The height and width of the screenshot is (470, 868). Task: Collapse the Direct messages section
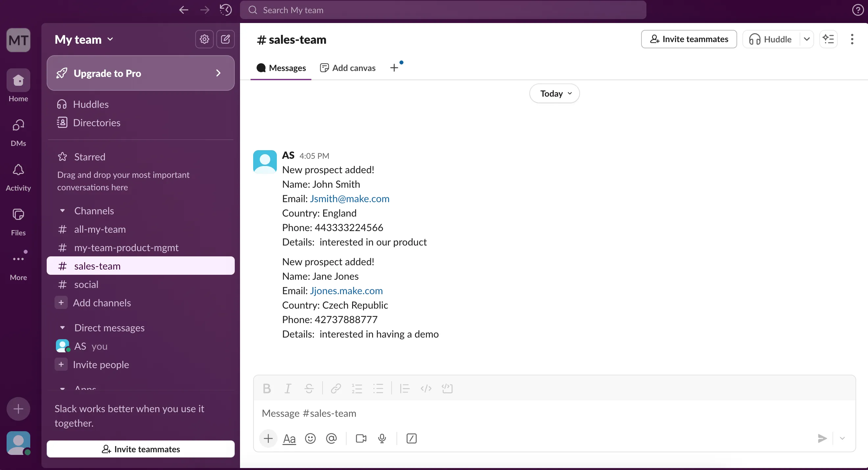[x=62, y=327]
